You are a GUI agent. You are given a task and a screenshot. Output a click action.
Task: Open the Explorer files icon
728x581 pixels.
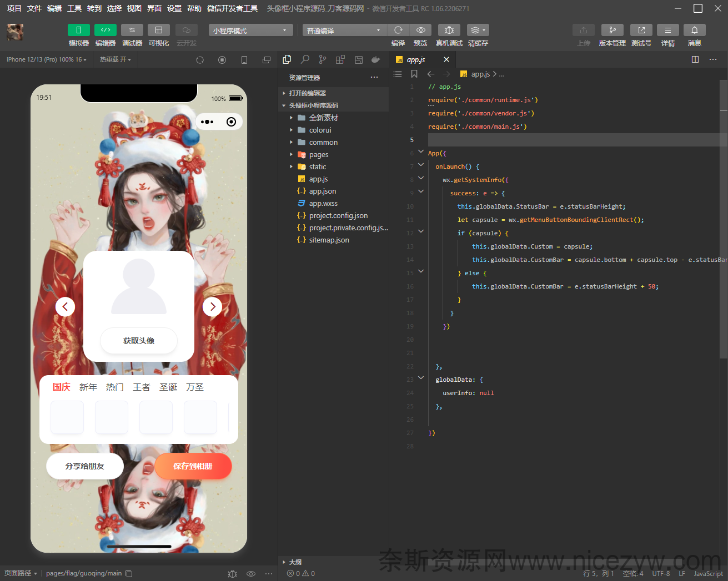click(287, 59)
